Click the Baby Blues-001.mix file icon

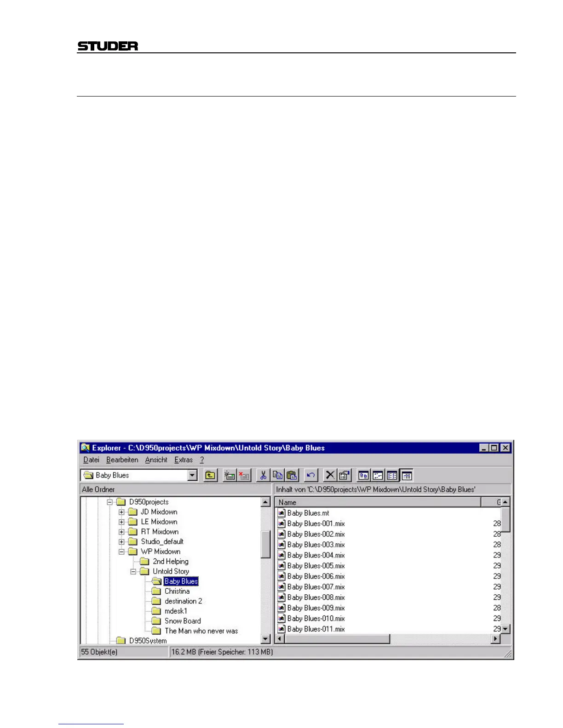[281, 523]
